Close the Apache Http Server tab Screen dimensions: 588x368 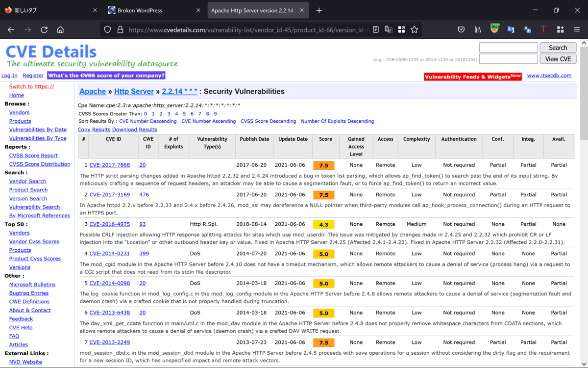pos(301,10)
